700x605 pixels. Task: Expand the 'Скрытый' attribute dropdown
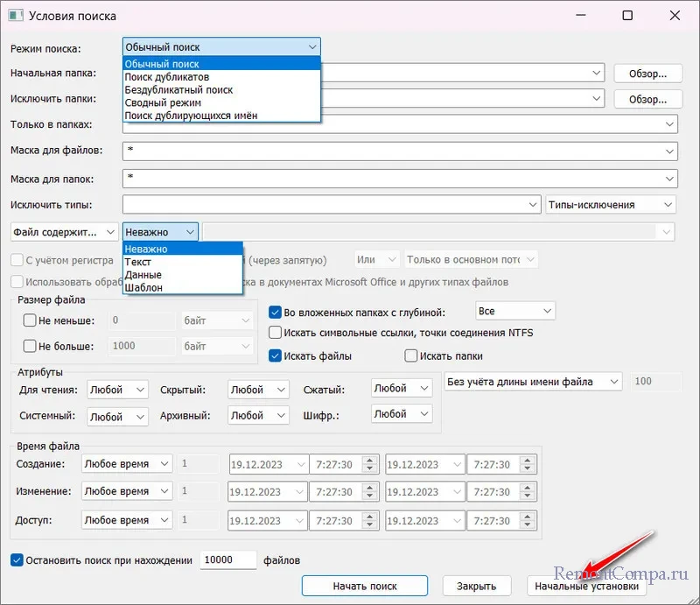point(258,390)
